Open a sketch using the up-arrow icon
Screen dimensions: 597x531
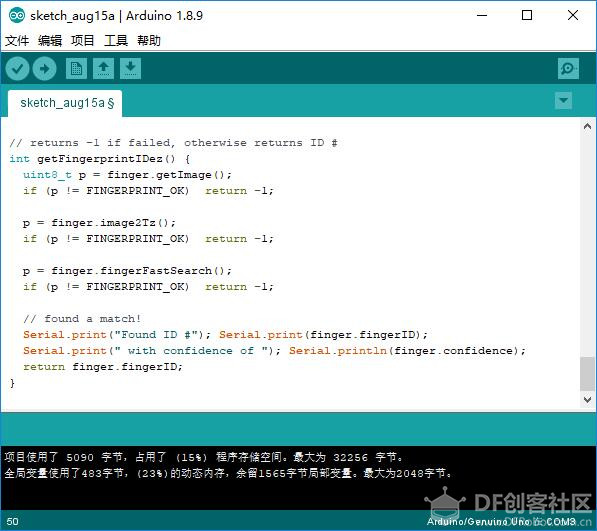point(104,69)
